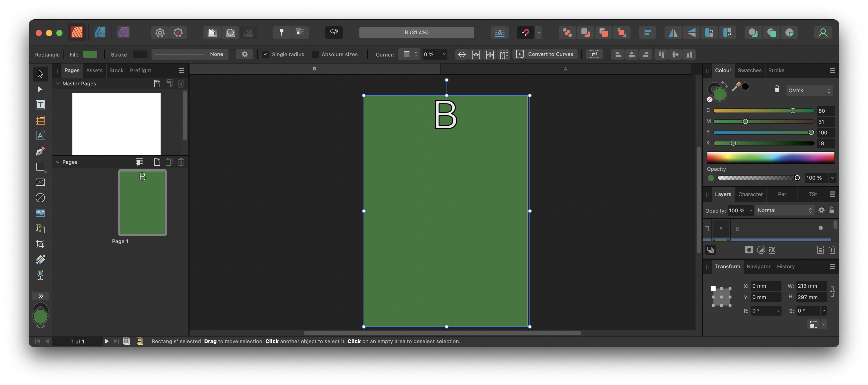Select the Artistic Text tool
The height and width of the screenshot is (385, 868).
[40, 136]
